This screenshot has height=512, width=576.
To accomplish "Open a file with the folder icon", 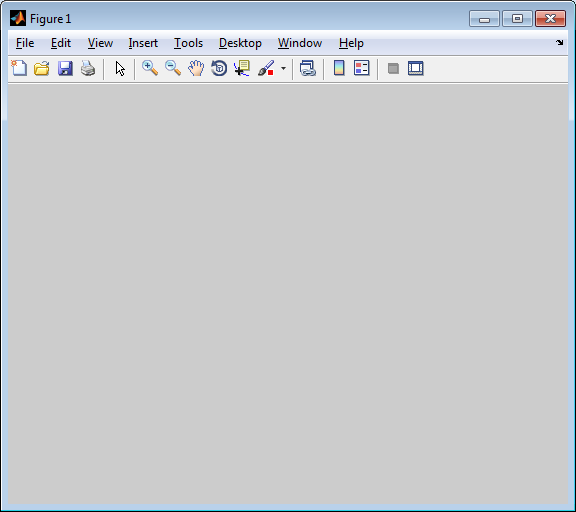I will tap(42, 68).
